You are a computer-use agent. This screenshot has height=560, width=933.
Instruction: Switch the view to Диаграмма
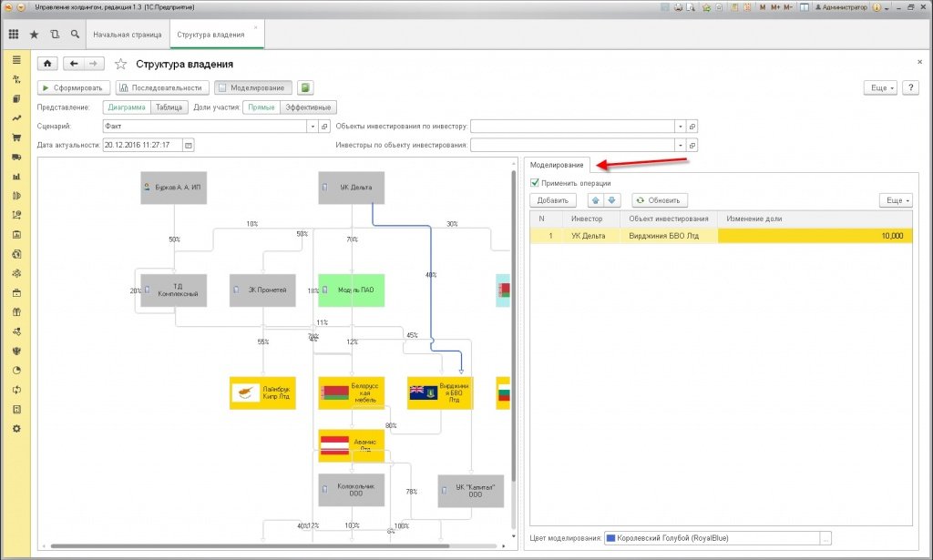tap(127, 107)
